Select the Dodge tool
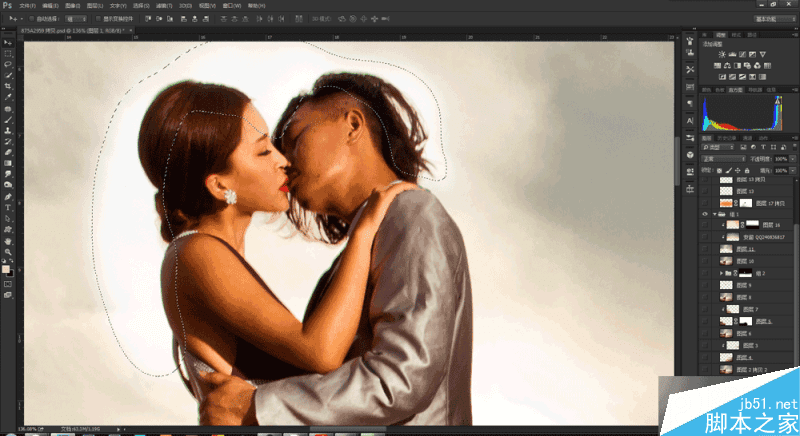 click(x=8, y=185)
